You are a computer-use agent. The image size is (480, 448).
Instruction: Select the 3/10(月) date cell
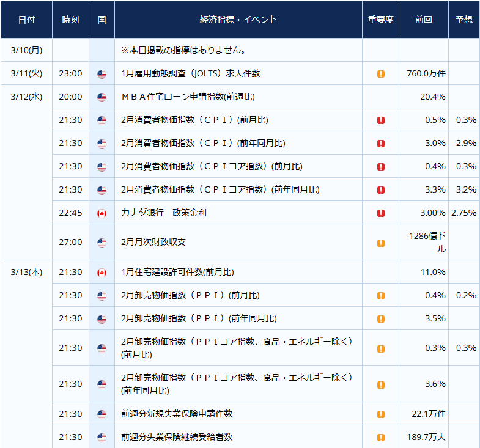pos(27,50)
